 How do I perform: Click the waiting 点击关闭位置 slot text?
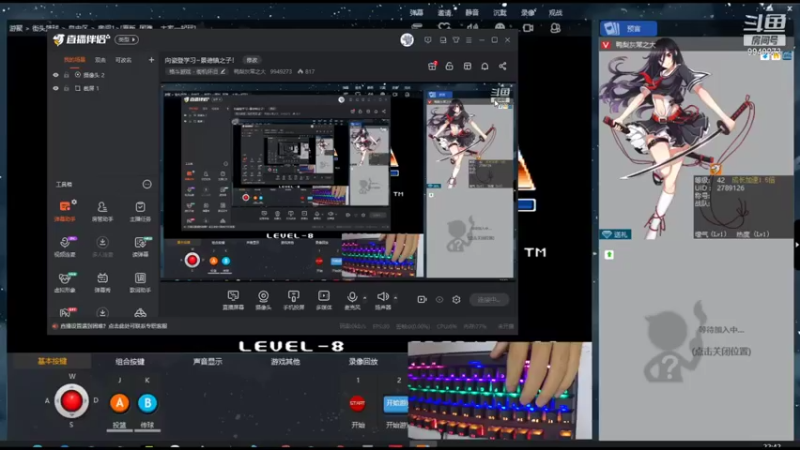pos(721,352)
